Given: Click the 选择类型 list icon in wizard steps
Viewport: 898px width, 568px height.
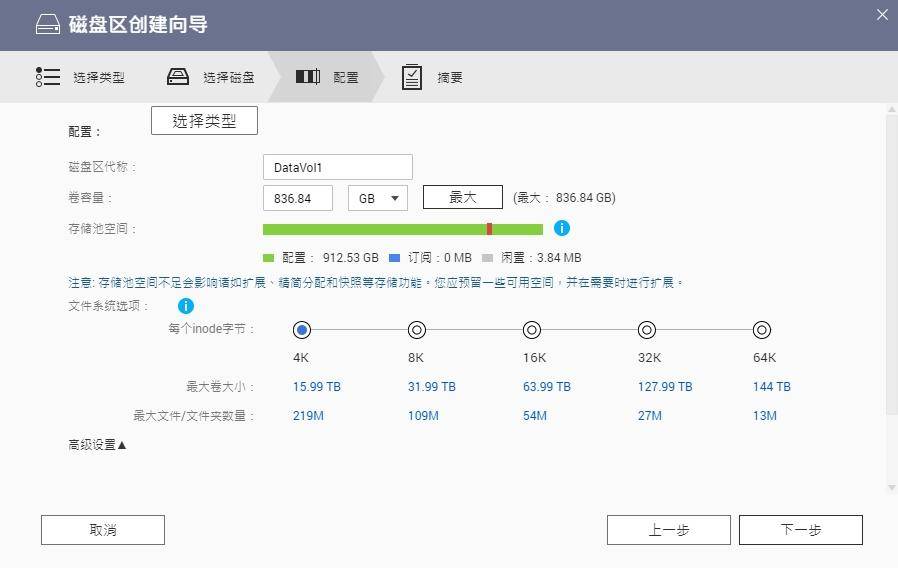Looking at the screenshot, I should 48,77.
